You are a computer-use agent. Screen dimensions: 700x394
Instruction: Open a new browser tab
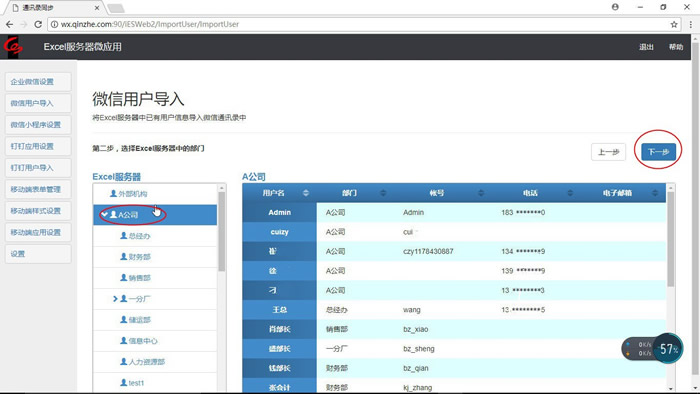click(x=116, y=8)
